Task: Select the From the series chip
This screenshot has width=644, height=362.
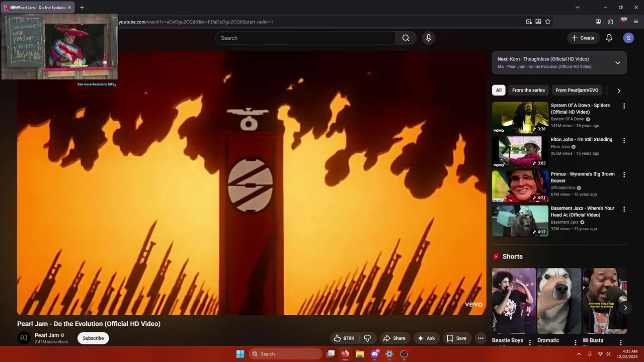Action: click(528, 90)
